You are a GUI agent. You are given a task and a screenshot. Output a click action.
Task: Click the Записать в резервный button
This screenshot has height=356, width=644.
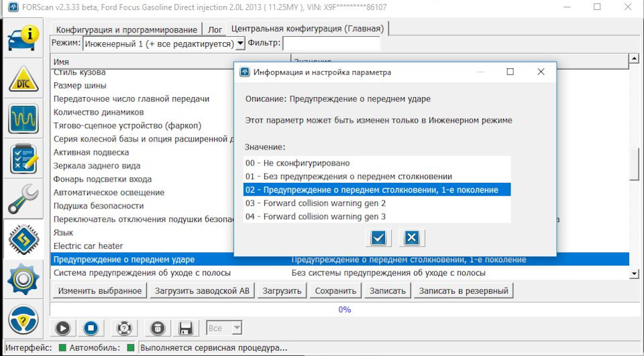coord(464,291)
